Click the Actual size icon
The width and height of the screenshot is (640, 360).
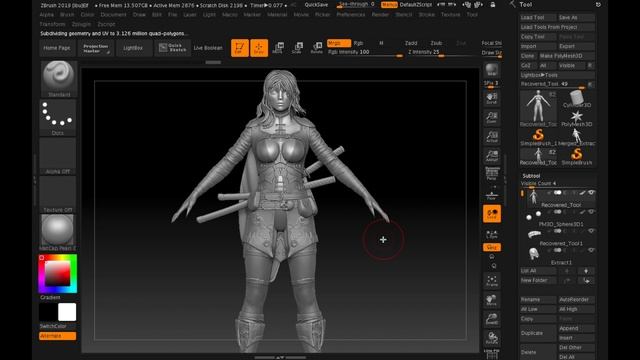pos(492,137)
